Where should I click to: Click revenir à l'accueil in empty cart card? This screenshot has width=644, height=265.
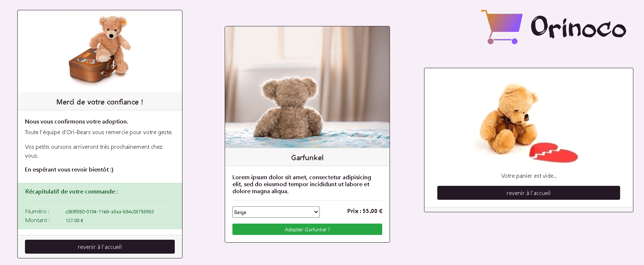pos(529,193)
